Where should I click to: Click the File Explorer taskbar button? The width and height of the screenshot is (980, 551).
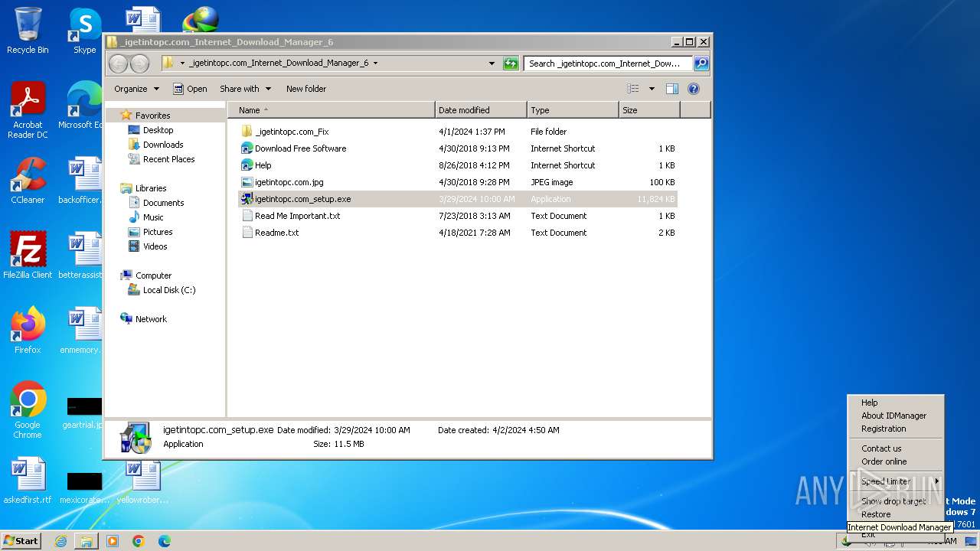(x=87, y=541)
